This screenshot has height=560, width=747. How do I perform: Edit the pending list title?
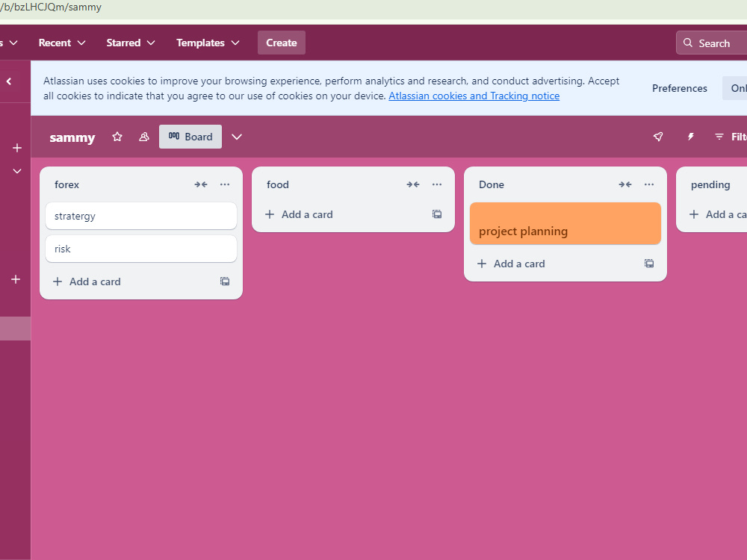click(710, 184)
